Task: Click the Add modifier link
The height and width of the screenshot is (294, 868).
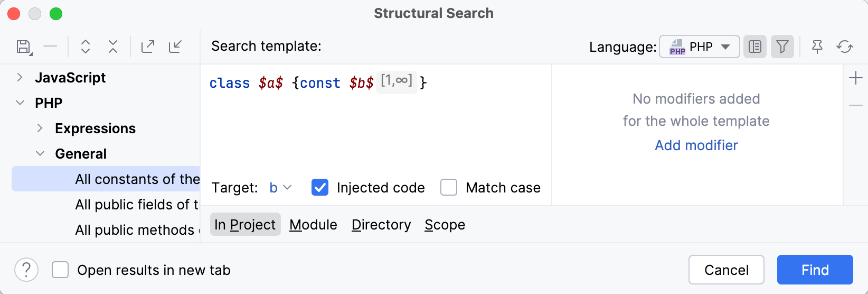Action: click(x=696, y=145)
